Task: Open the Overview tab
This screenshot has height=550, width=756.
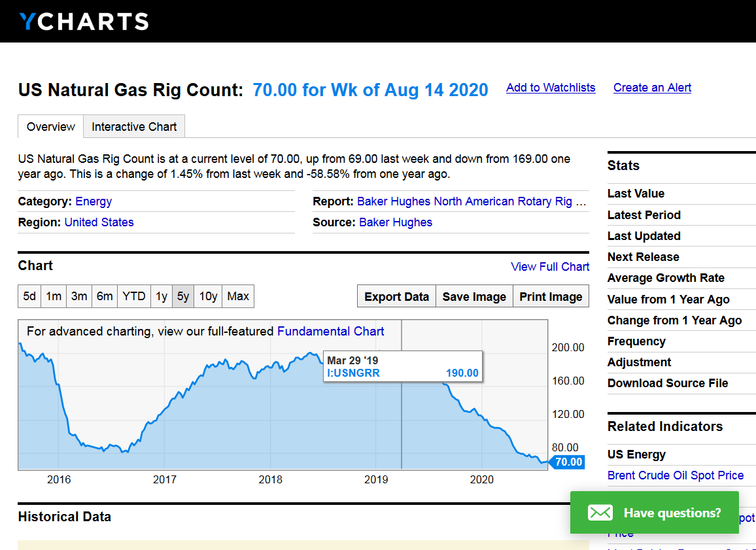Action: pyautogui.click(x=50, y=126)
